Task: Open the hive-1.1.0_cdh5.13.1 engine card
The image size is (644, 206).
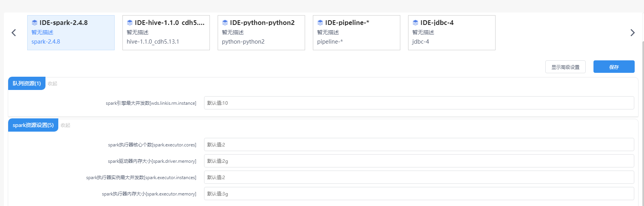Action: coord(166,33)
